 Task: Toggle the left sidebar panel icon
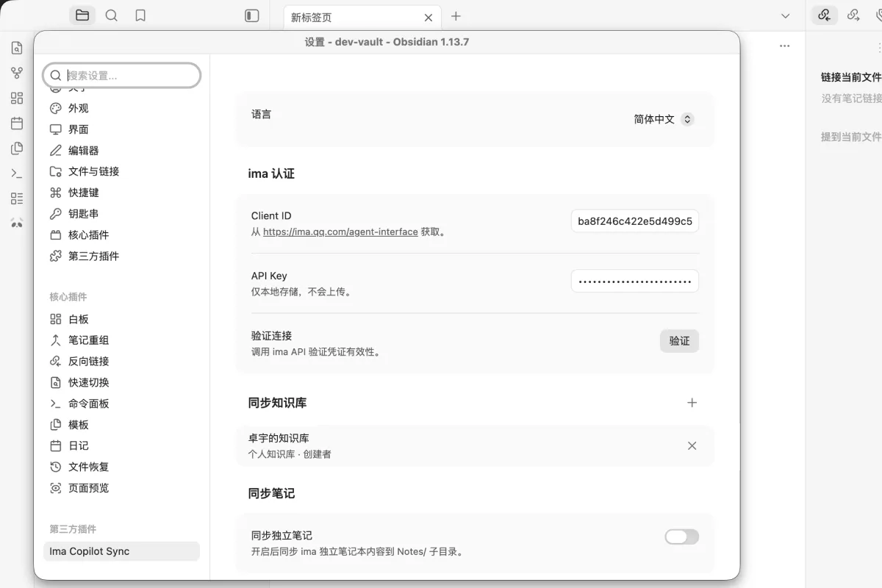tap(252, 15)
